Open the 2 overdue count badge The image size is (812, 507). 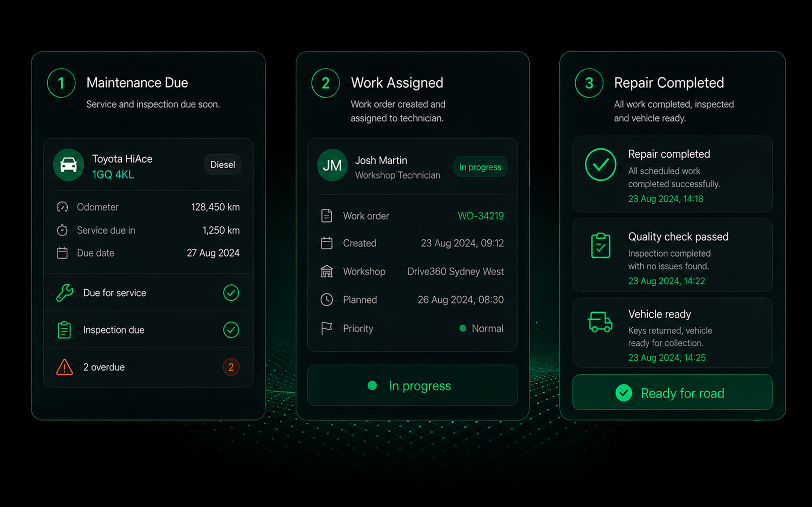click(231, 367)
